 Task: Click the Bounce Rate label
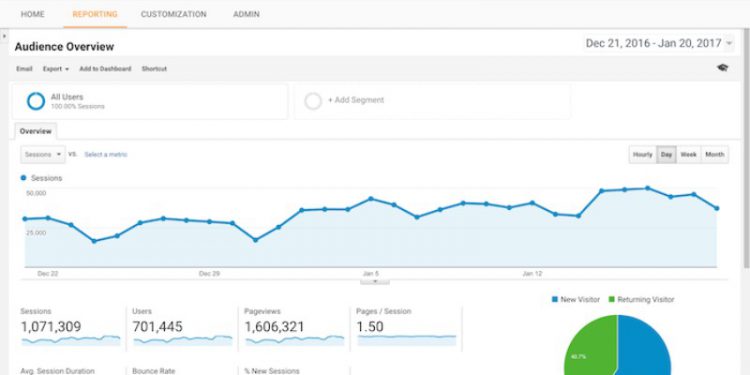[x=154, y=371]
